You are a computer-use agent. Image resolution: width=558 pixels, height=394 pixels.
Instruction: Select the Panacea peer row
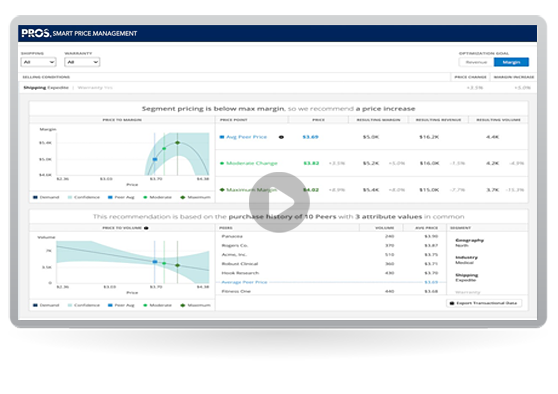[x=330, y=236]
